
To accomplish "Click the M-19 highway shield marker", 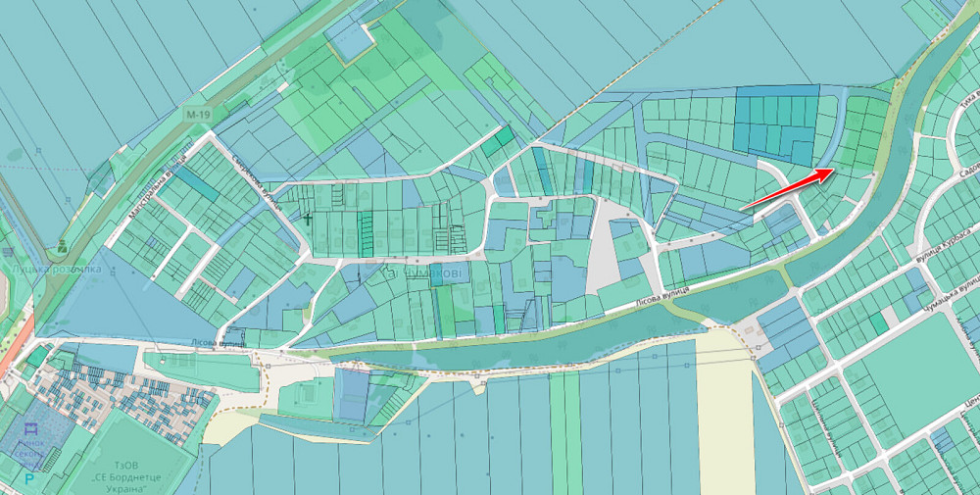I will 198,116.
